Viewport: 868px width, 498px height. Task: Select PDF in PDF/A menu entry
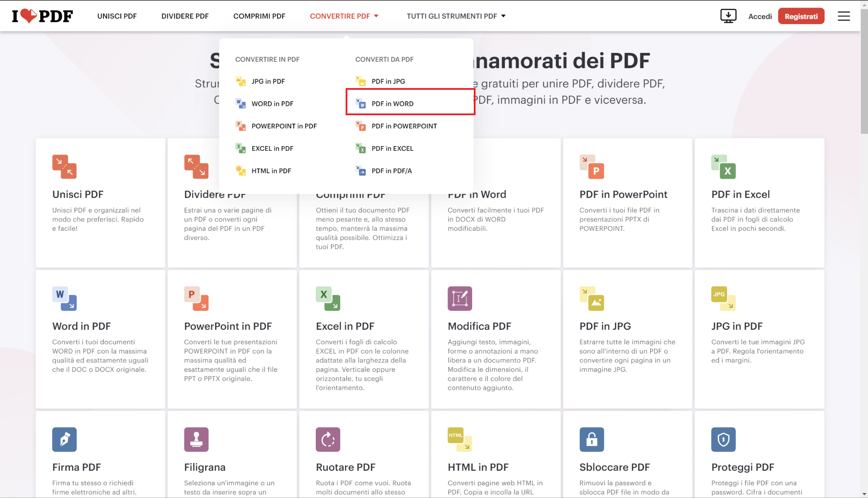pos(392,171)
